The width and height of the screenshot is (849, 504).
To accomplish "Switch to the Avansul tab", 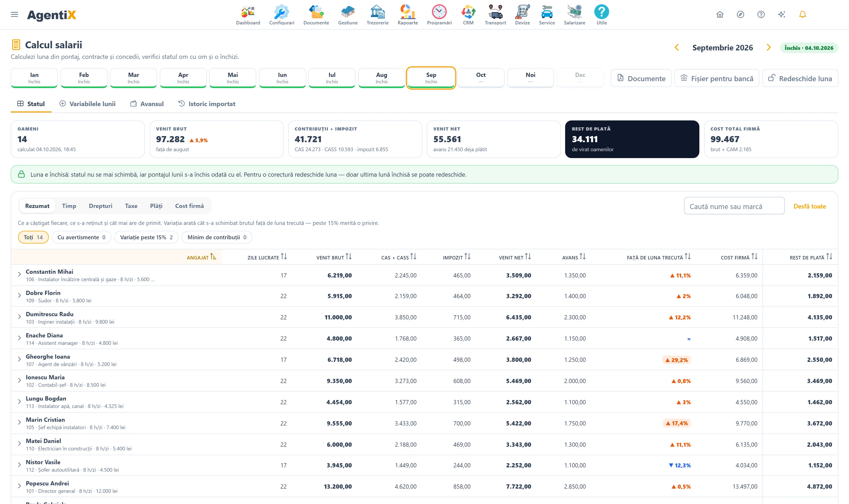I will (x=147, y=104).
